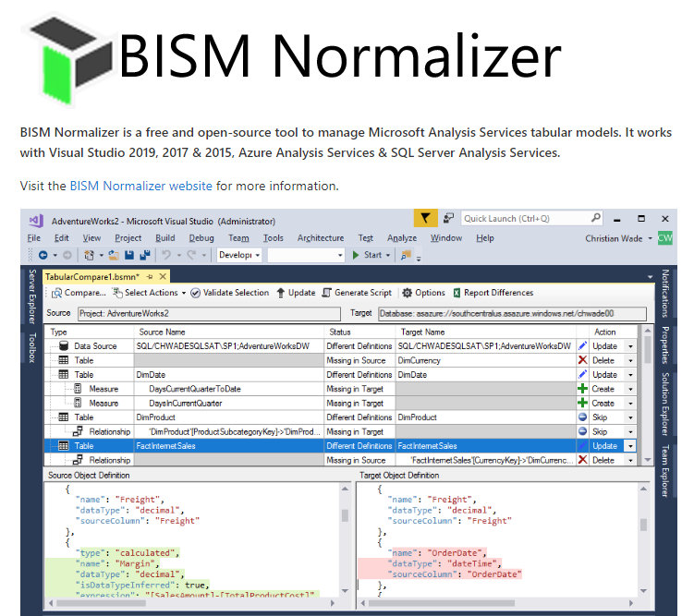
Task: Click the Source project text field
Action: [x=209, y=313]
